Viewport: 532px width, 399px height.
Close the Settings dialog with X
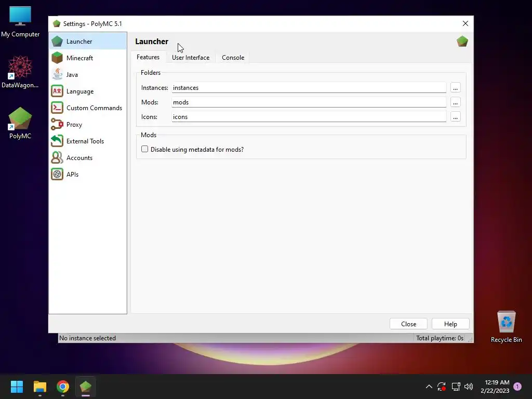click(465, 23)
